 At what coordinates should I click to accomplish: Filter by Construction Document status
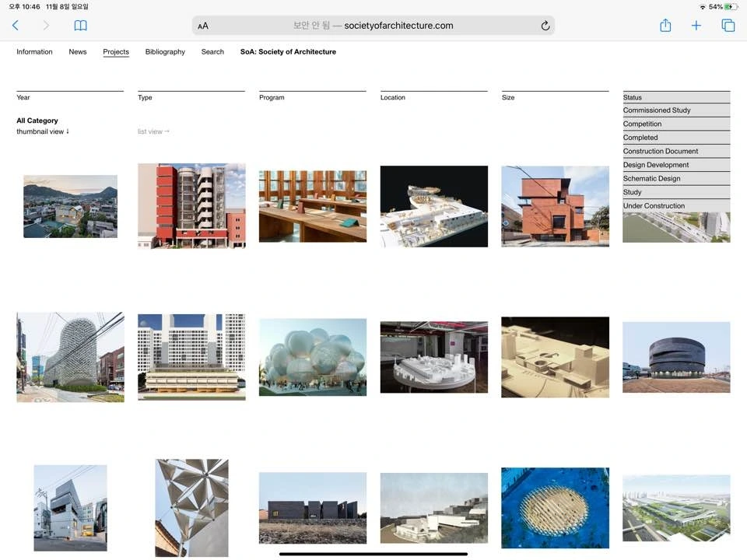point(676,151)
